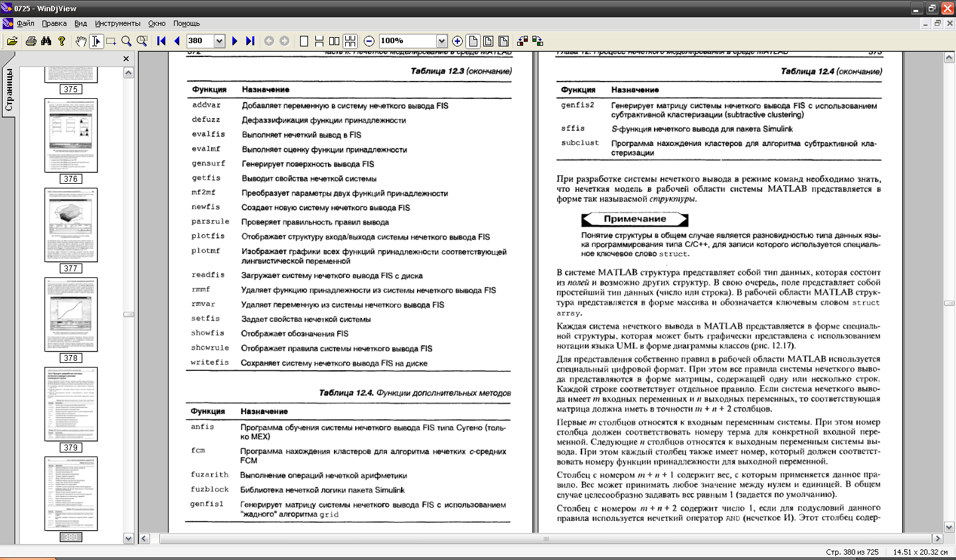This screenshot has width=956, height=560.
Task: Click the Print icon in toolbar
Action: click(31, 41)
